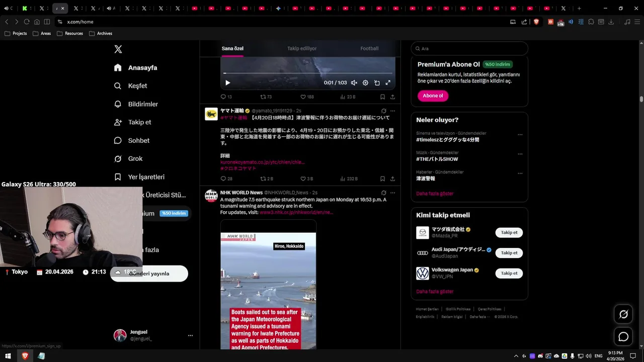The height and width of the screenshot is (362, 644).
Task: Play the video in the top post
Action: pos(227,83)
